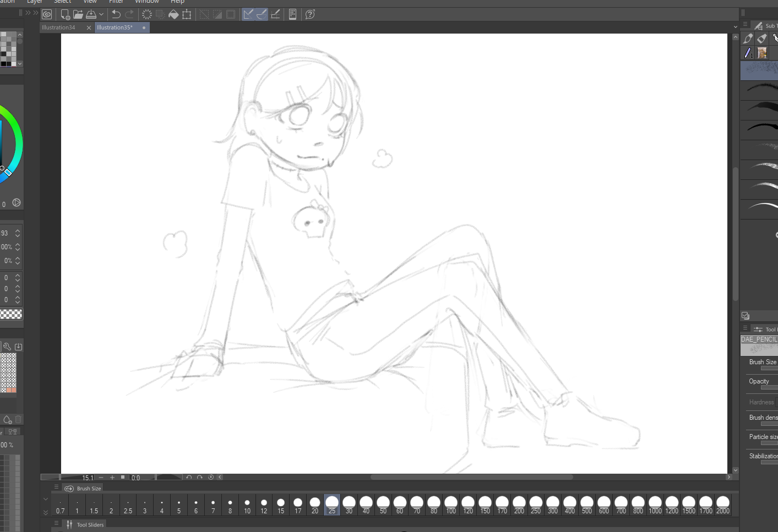Viewport: 778px width, 532px height.
Task: Select the highlighted textured pencil brush
Action: tap(759, 70)
